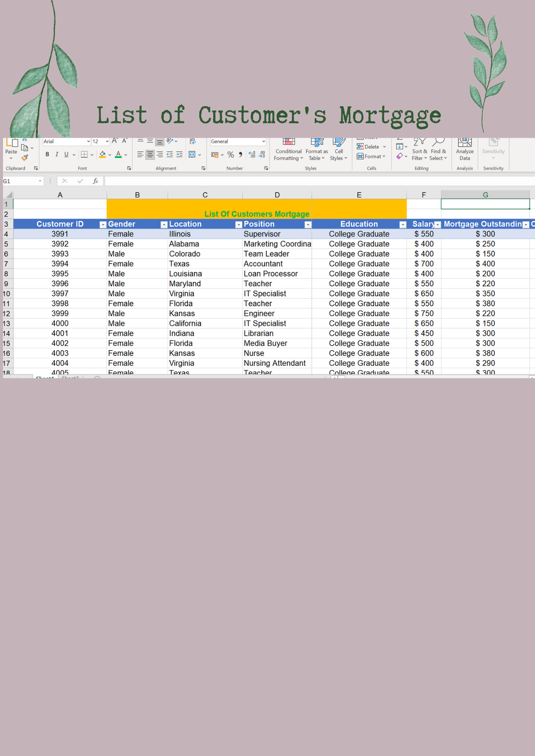Open the Position column filter dropdown
This screenshot has height=756, width=535.
pos(308,225)
